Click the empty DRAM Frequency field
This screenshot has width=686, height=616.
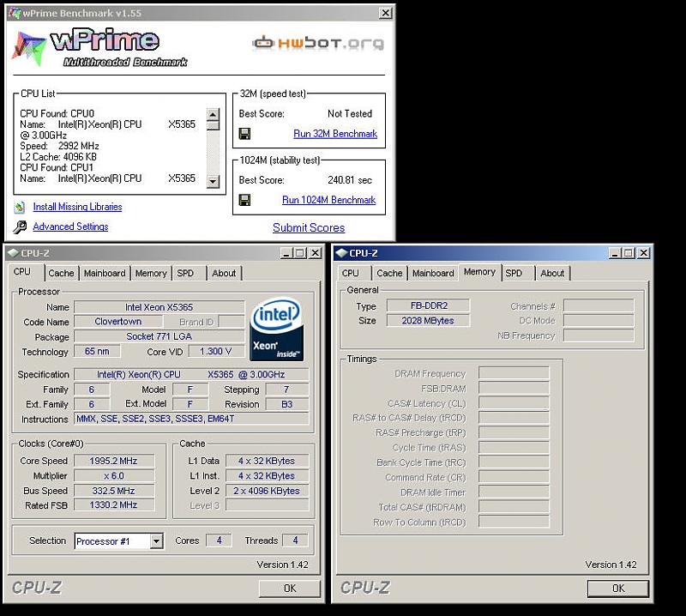[514, 373]
